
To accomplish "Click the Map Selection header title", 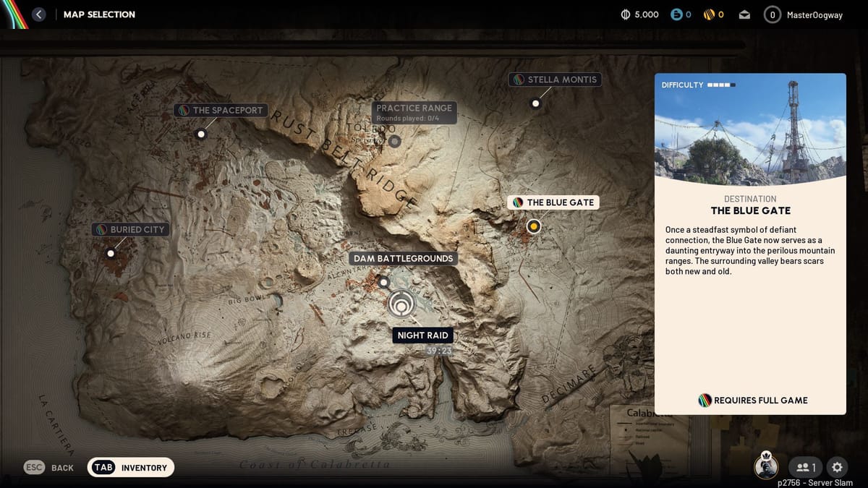I will [x=99, y=14].
